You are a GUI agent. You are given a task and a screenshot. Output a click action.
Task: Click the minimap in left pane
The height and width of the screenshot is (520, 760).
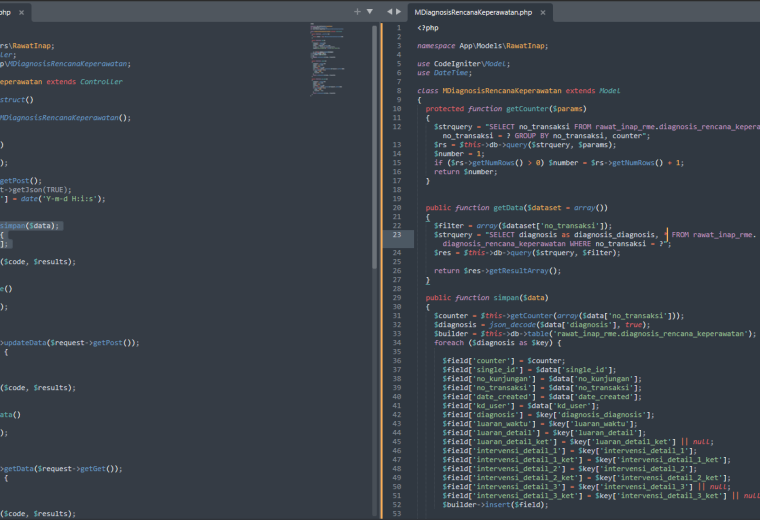[327, 59]
